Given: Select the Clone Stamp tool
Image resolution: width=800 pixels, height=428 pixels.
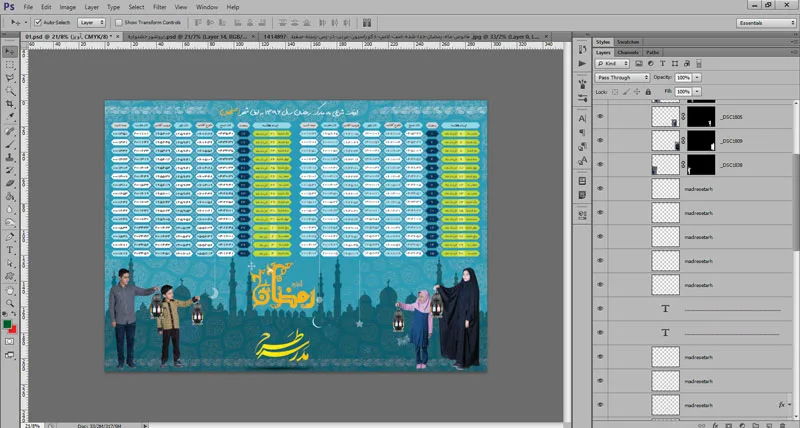Looking at the screenshot, I should click(x=10, y=158).
